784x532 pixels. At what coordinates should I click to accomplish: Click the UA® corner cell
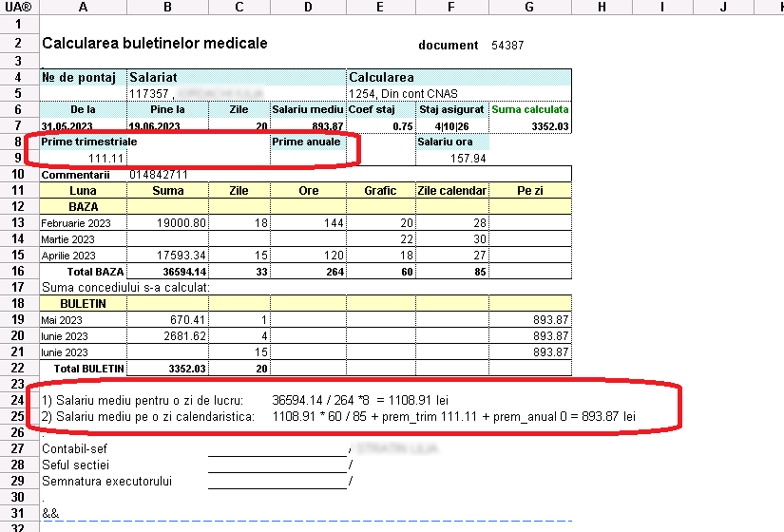coord(19,7)
